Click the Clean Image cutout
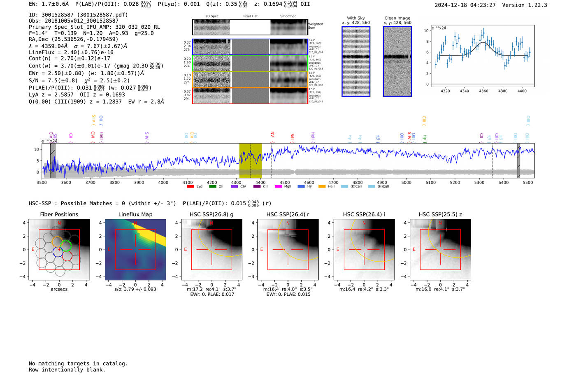 point(397,61)
